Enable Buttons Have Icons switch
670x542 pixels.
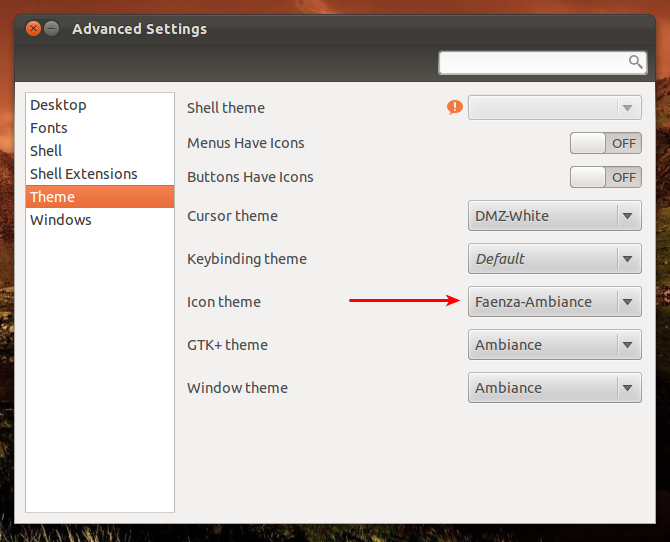[605, 177]
